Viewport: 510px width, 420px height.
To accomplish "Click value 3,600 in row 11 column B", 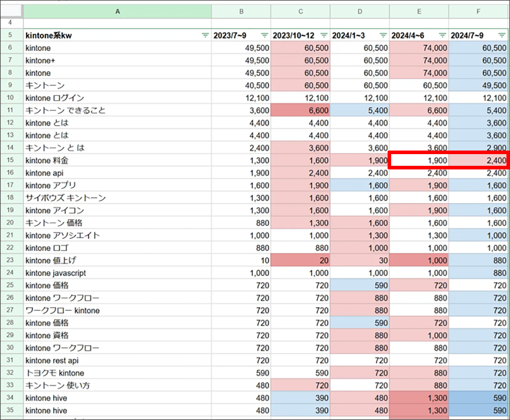I will pos(241,110).
